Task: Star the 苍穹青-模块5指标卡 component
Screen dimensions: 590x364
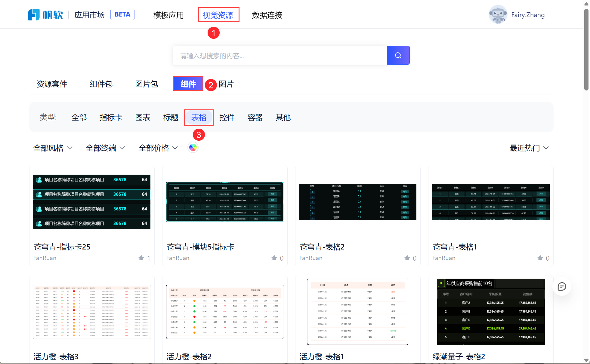Action: click(x=274, y=258)
